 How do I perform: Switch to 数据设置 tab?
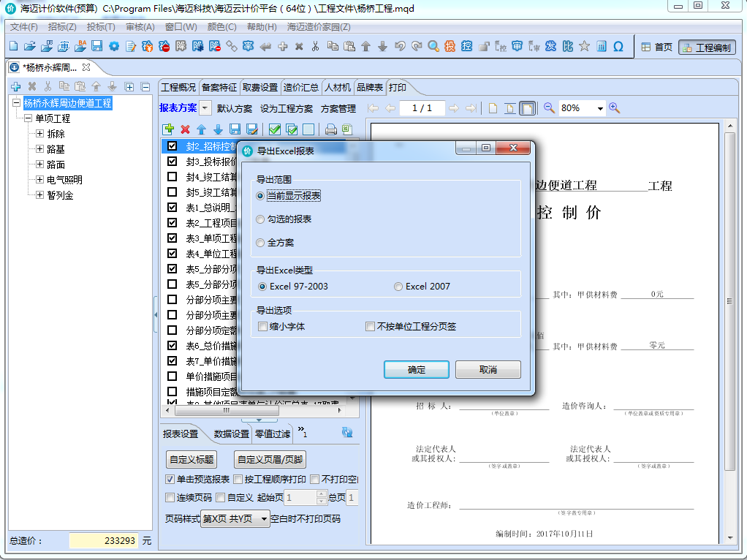[231, 434]
